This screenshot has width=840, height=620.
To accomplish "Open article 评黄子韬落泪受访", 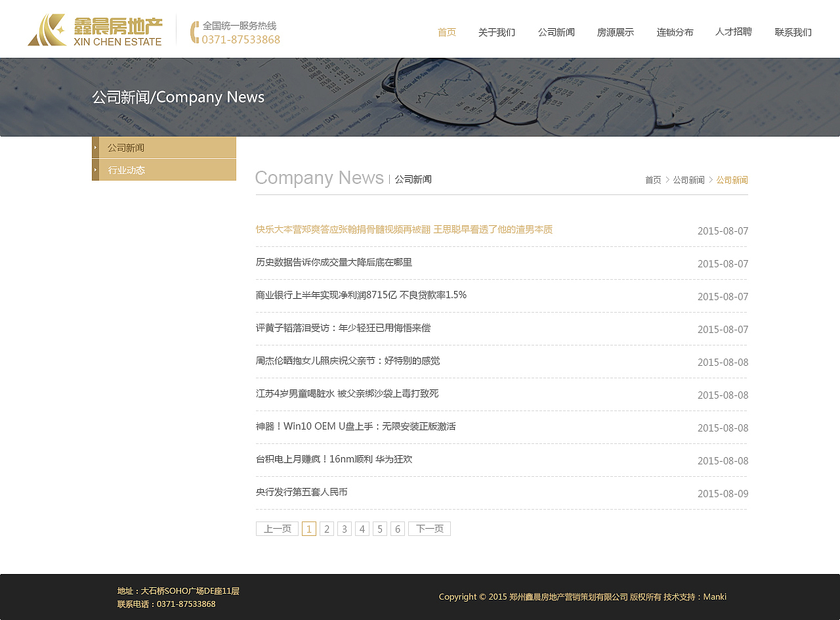I will point(343,328).
